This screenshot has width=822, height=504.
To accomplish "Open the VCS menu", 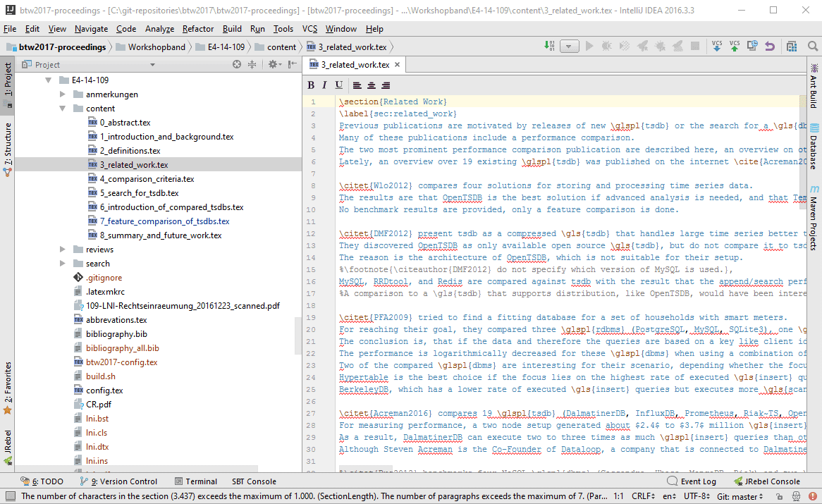I will tap(309, 29).
